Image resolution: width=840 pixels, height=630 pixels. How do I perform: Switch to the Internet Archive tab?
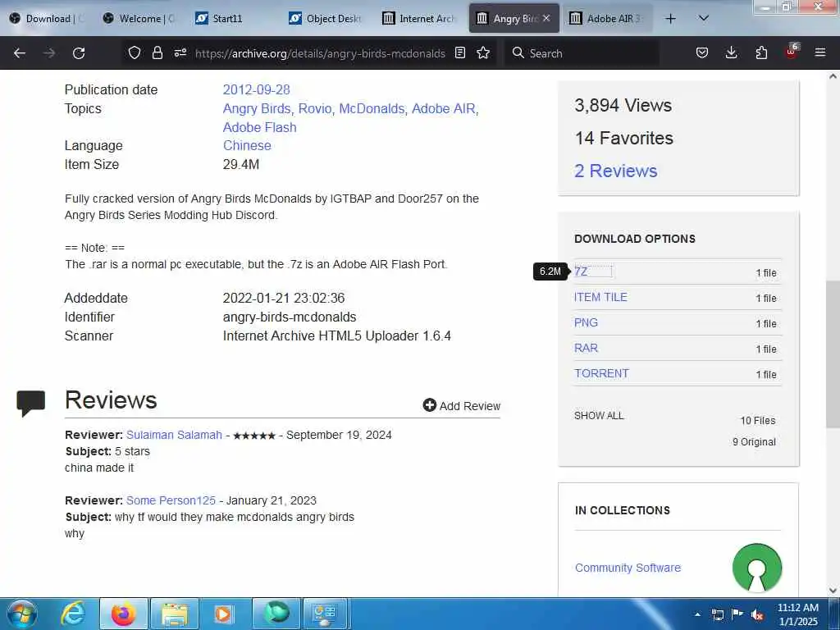click(419, 18)
